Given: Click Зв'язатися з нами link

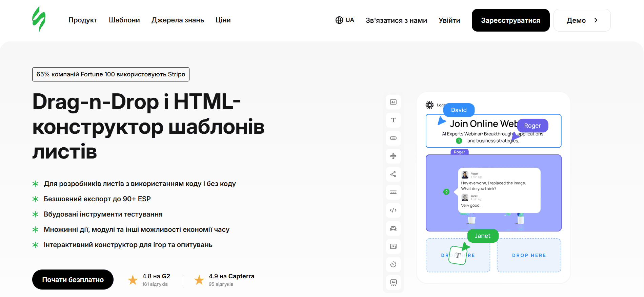Looking at the screenshot, I should coord(396,20).
